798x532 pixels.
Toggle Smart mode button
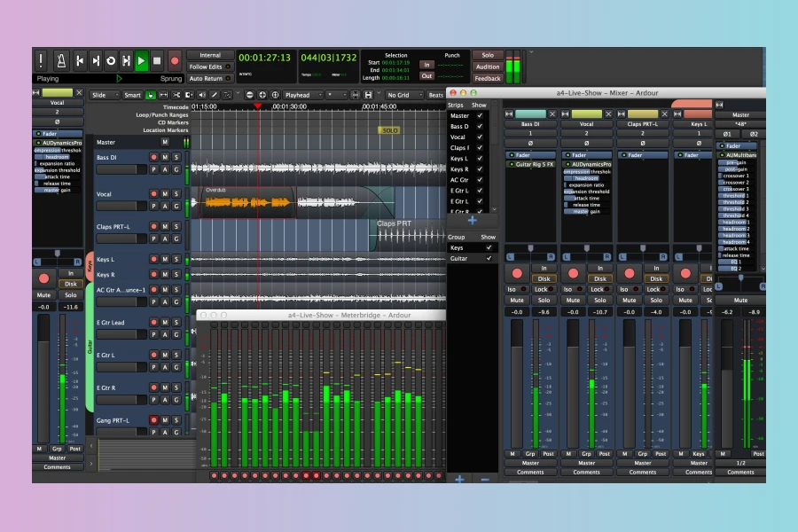click(x=132, y=95)
